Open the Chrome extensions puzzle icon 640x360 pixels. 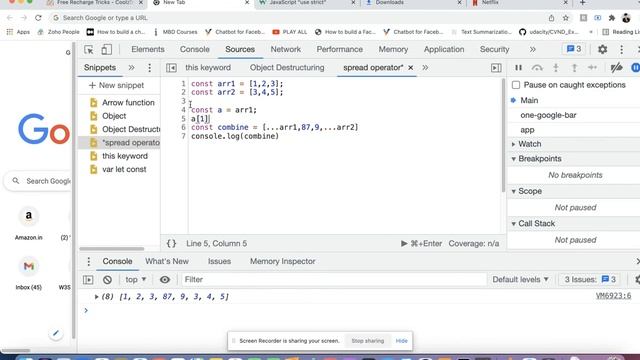coord(611,18)
